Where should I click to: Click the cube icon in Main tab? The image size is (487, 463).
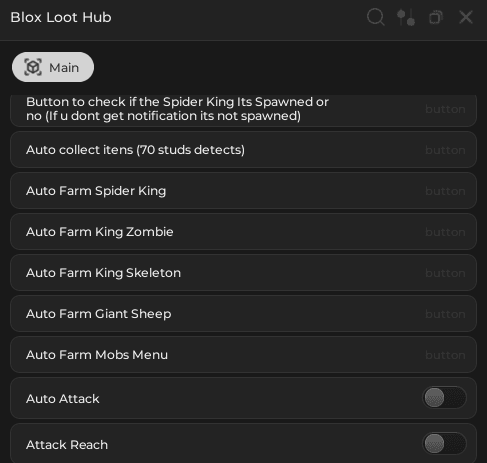pyautogui.click(x=33, y=67)
